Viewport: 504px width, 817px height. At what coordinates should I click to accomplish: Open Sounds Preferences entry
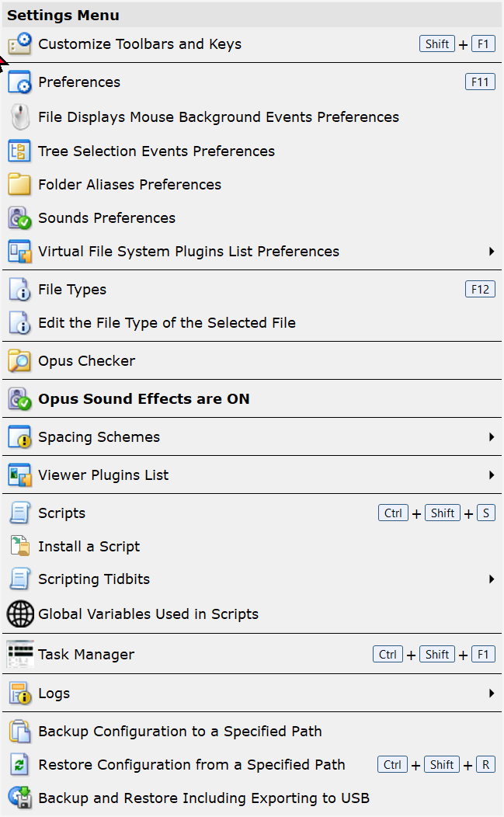tap(252, 217)
